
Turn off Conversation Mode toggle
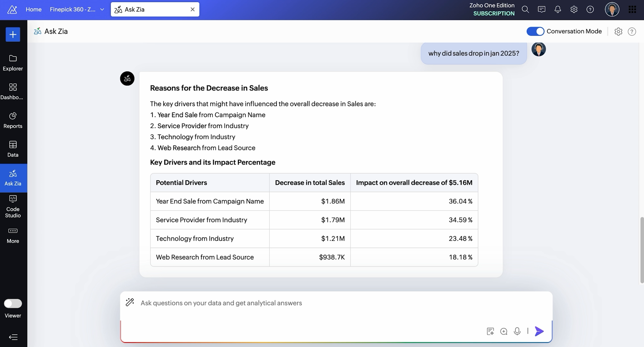tap(535, 32)
